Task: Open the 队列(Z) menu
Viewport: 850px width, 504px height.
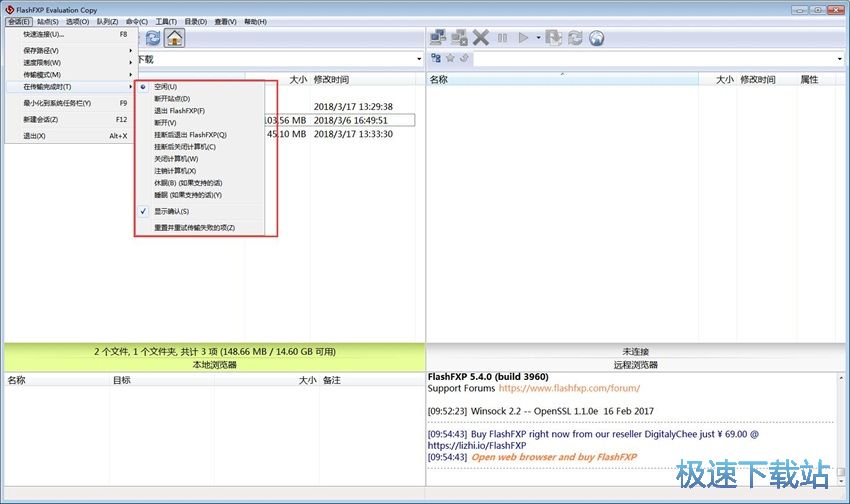Action: point(107,22)
